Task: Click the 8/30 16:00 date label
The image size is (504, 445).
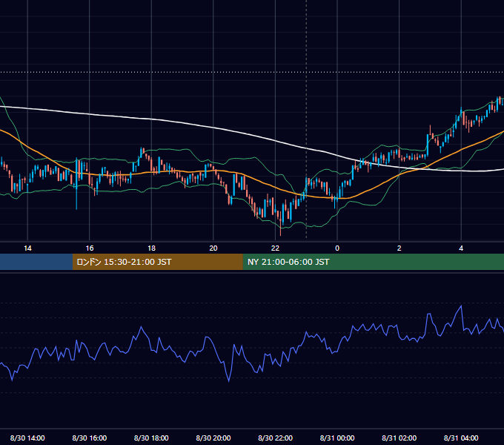Action: (90, 438)
